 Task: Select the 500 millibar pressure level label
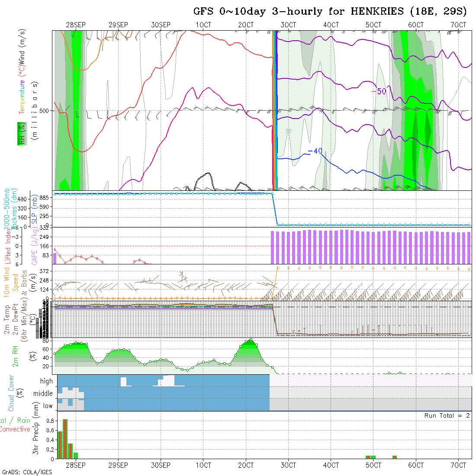click(44, 111)
